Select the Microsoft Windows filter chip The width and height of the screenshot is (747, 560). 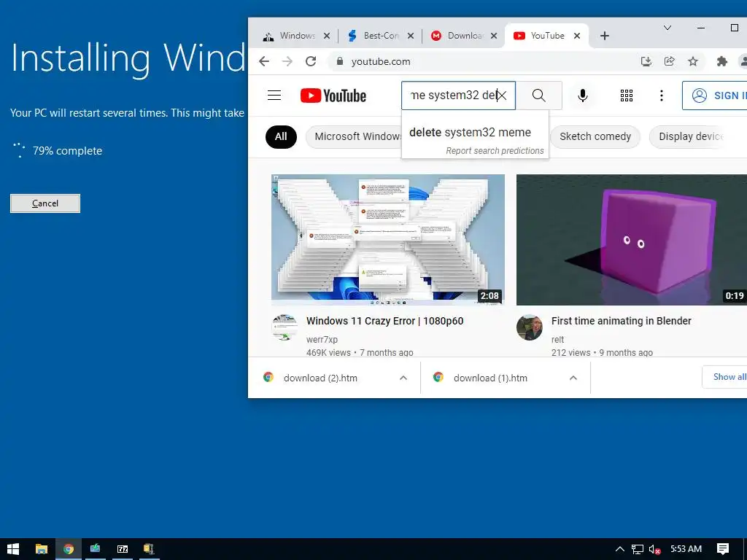click(x=355, y=136)
